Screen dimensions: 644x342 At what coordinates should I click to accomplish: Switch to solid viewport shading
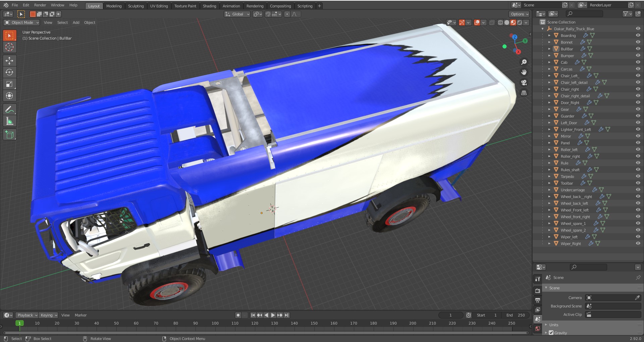click(x=507, y=22)
